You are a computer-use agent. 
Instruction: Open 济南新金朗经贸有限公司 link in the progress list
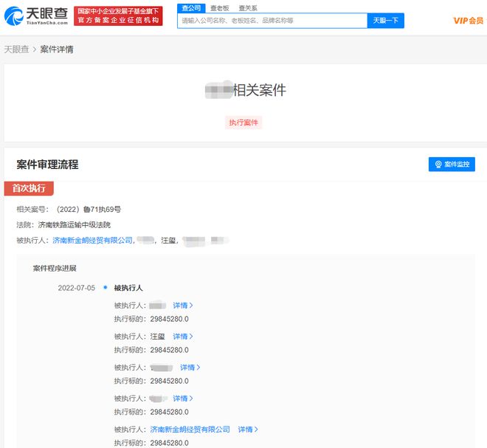190,430
